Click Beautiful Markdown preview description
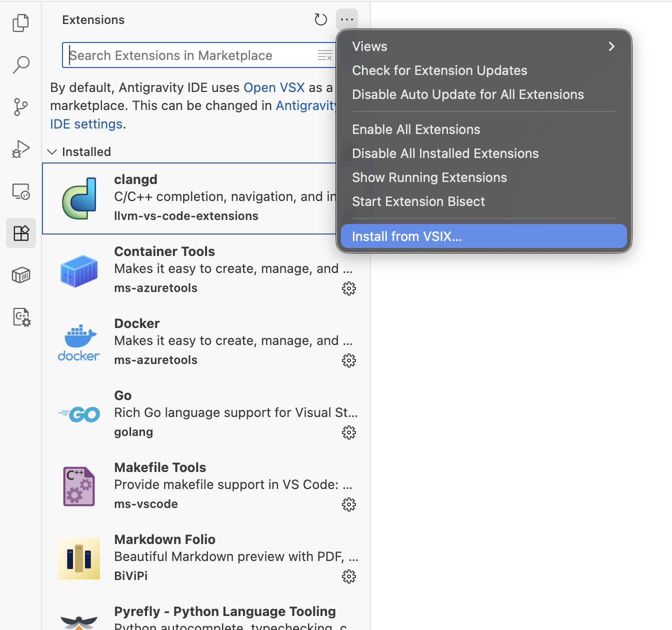 coord(236,556)
